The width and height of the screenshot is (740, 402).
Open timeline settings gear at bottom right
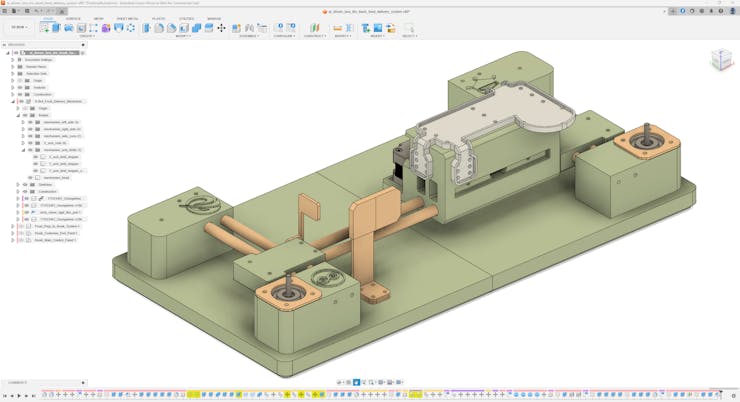coord(733,395)
